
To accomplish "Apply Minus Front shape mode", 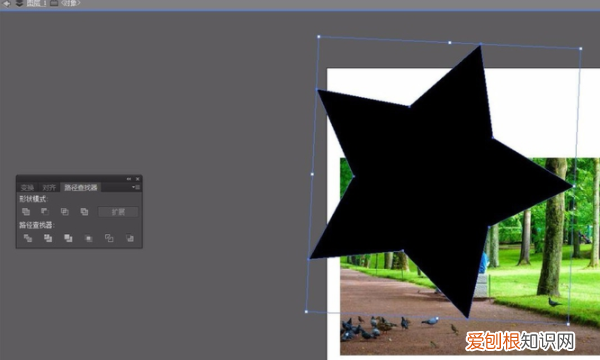I will [45, 212].
